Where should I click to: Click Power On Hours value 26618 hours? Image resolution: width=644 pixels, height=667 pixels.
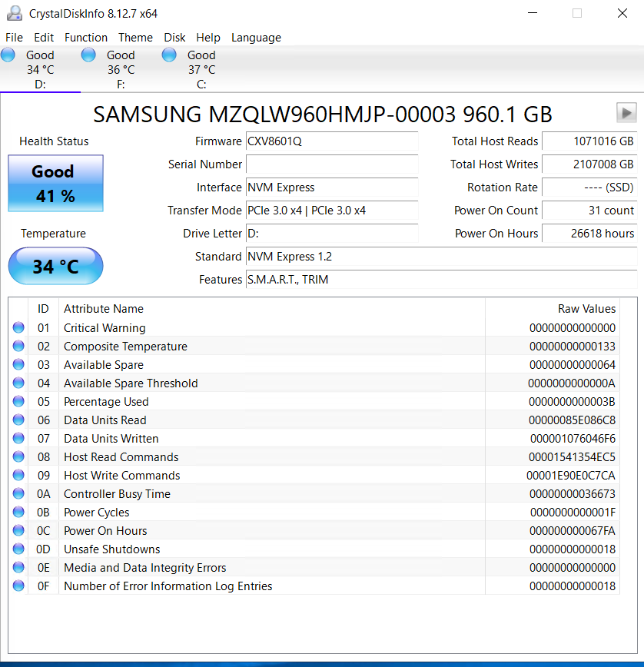[x=589, y=233]
